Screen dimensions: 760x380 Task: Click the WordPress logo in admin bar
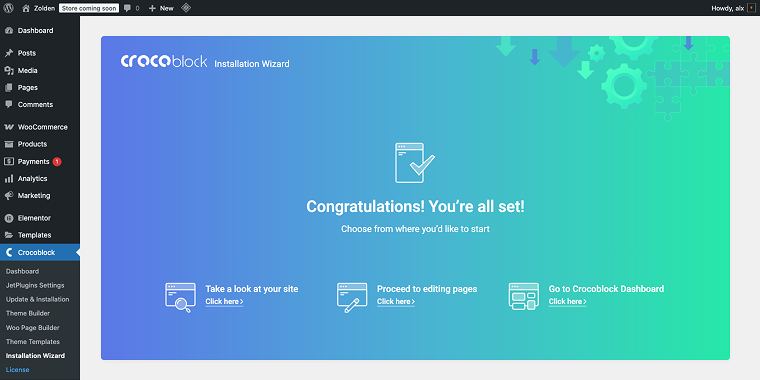tap(8, 8)
